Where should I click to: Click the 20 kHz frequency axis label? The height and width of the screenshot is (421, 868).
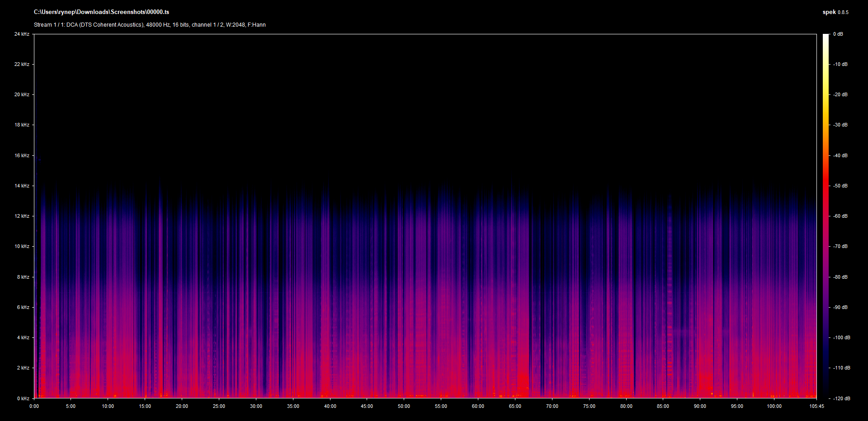coord(22,95)
